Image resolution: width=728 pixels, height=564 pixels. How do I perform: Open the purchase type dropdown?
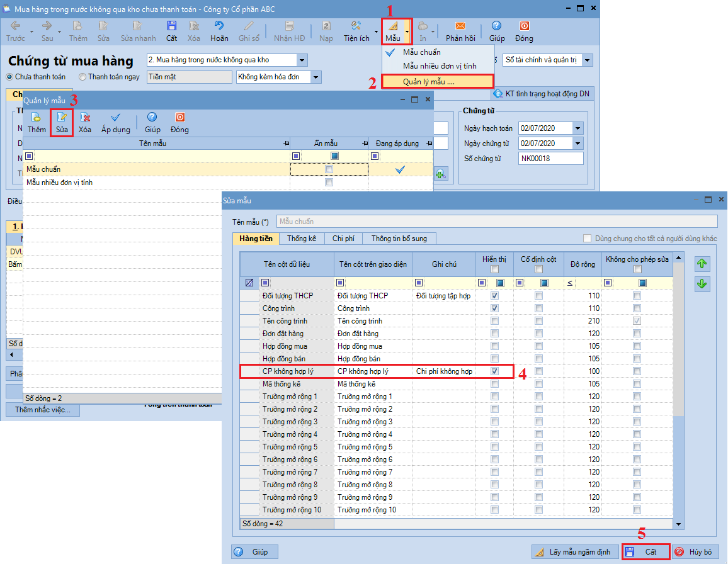(302, 60)
